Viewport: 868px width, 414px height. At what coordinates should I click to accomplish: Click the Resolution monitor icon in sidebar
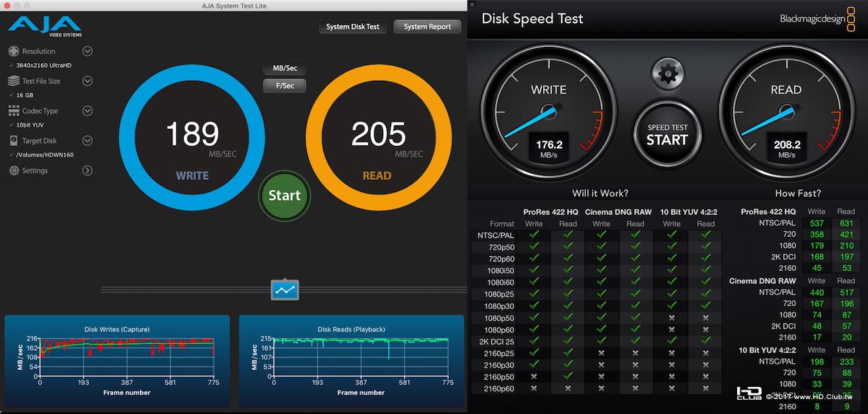[x=14, y=51]
